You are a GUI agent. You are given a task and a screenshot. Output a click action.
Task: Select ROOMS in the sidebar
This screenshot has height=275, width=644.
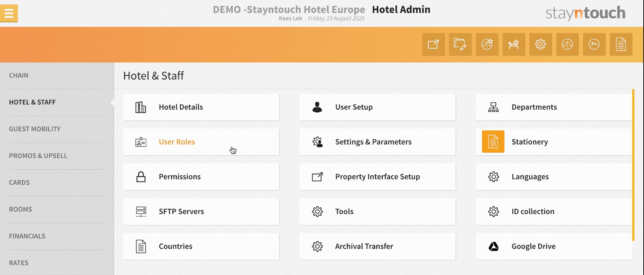[x=20, y=210]
